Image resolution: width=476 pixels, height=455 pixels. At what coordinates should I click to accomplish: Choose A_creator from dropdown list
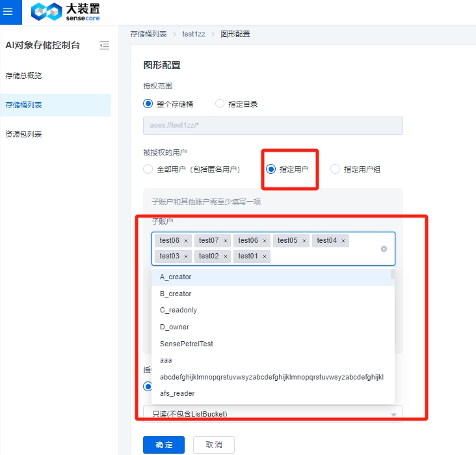[176, 277]
